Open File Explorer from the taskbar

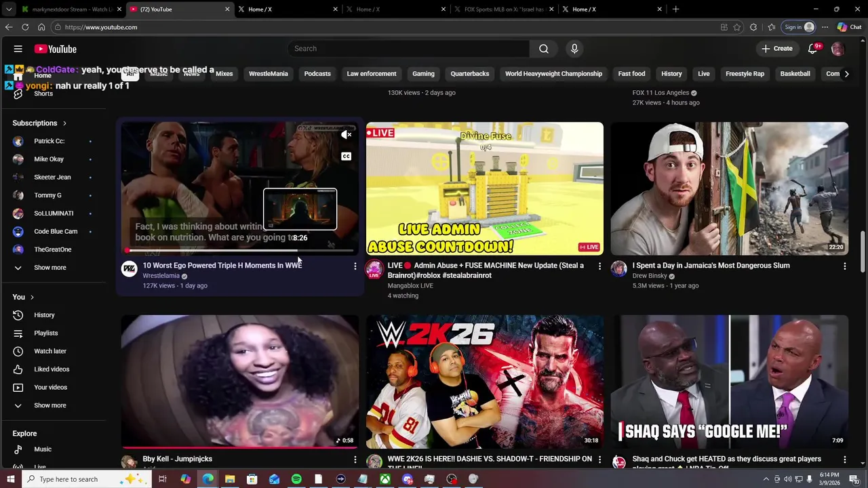coord(230,479)
